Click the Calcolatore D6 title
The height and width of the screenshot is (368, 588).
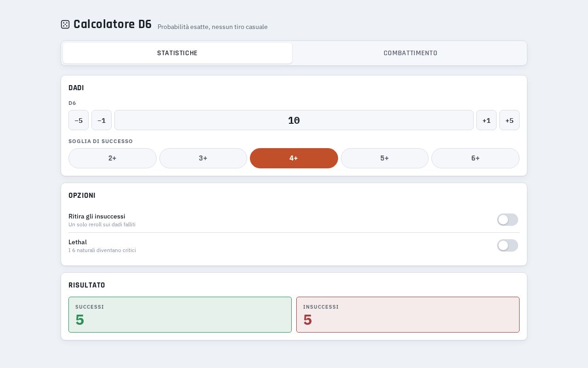tap(113, 24)
